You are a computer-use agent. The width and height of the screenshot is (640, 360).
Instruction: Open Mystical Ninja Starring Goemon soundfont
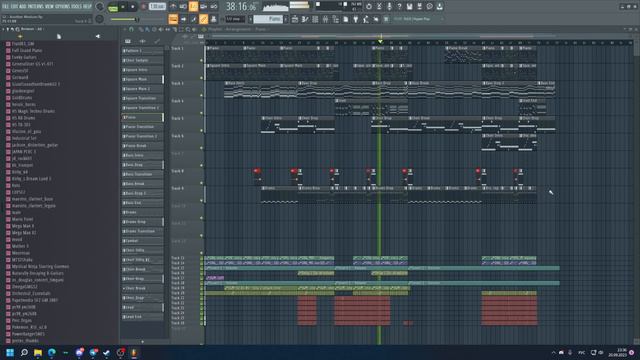pyautogui.click(x=40, y=267)
